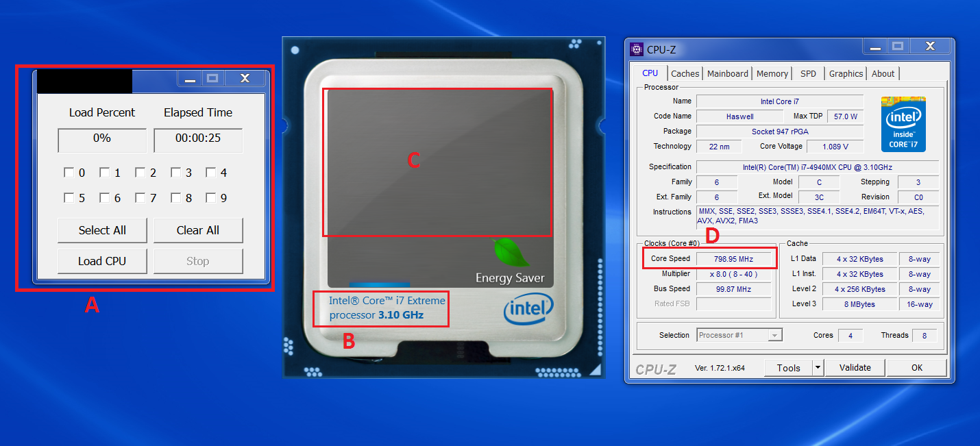Maximize the CPU load tool window
980x446 pixels.
(212, 79)
